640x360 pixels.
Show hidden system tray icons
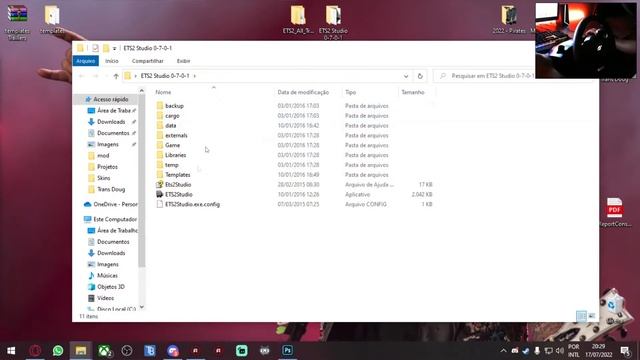(x=503, y=351)
